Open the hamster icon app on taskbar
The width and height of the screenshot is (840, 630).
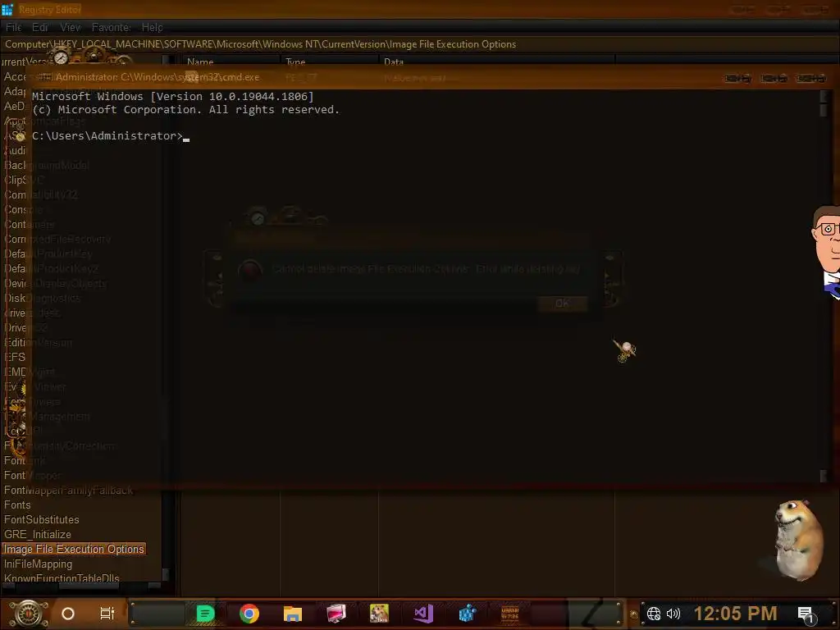(x=379, y=614)
